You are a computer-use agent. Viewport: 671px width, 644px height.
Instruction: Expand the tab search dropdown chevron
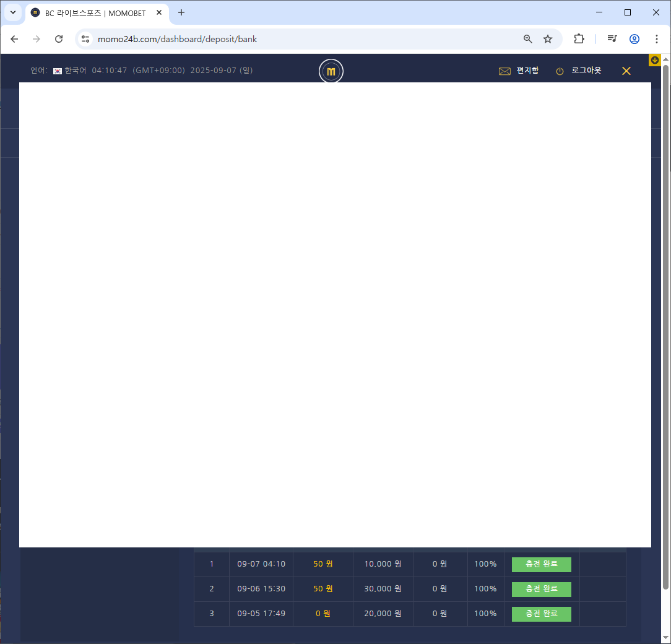13,12
